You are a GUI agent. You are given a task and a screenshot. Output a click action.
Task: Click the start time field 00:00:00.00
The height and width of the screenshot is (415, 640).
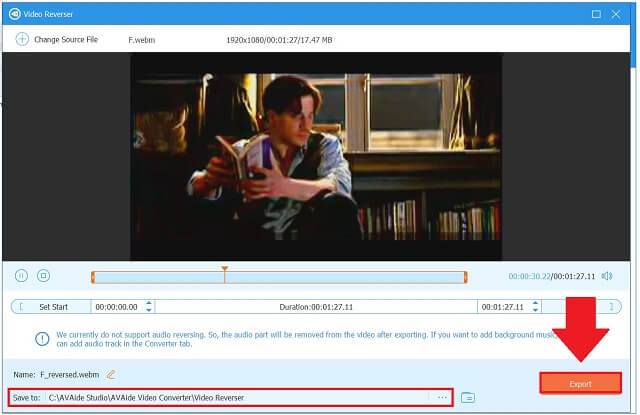point(116,307)
